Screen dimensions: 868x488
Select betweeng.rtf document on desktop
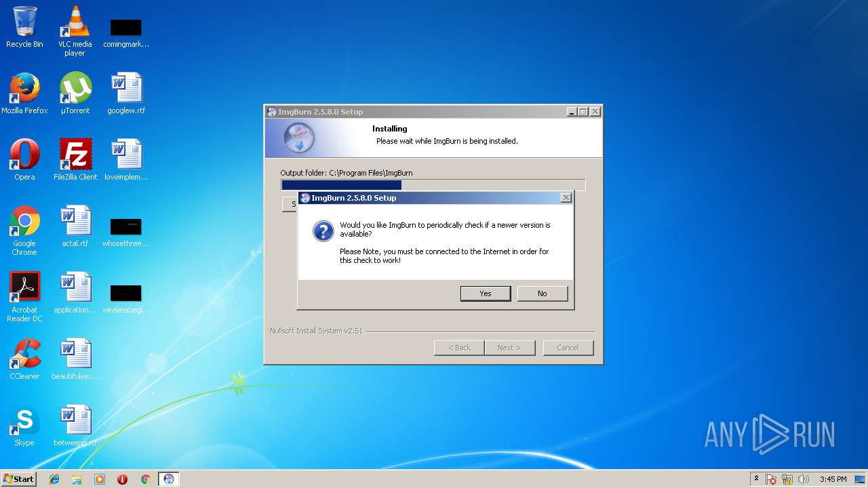point(75,426)
